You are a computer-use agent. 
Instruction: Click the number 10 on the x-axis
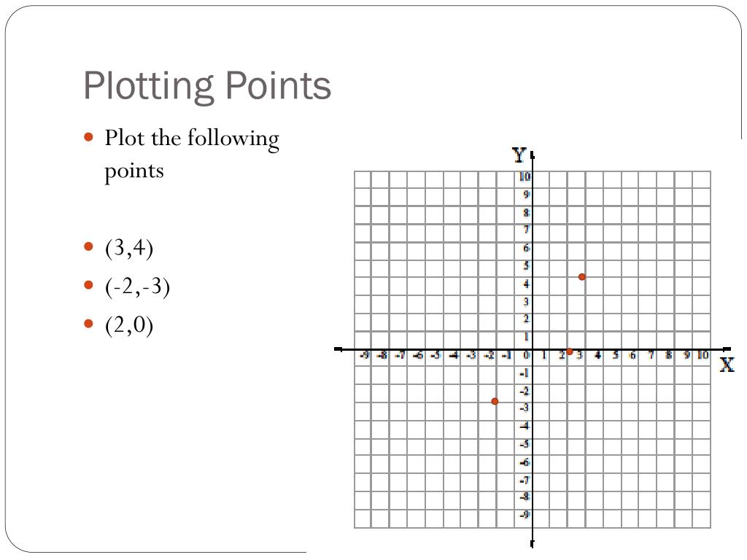point(702,355)
